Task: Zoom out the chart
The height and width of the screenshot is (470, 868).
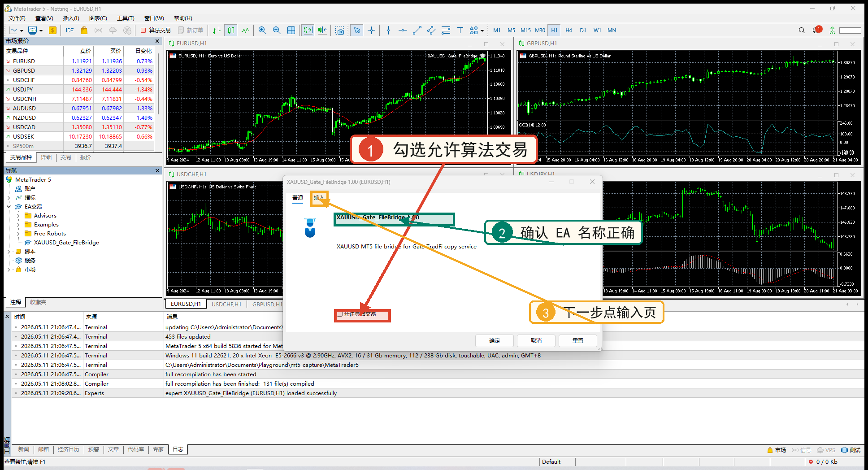Action: coord(277,30)
